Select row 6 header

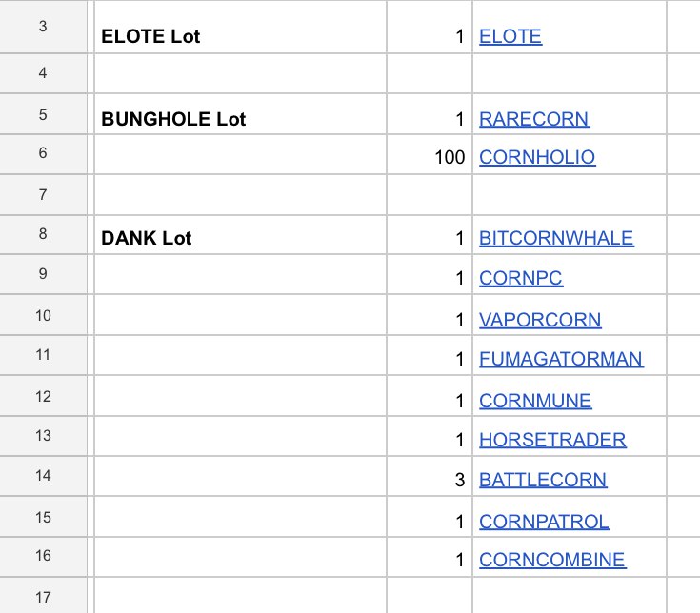pyautogui.click(x=43, y=154)
